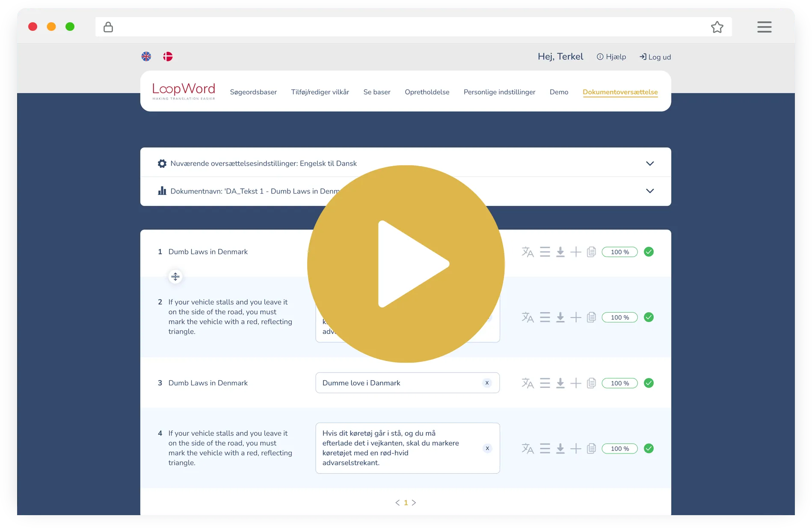Image resolution: width=812 pixels, height=528 pixels.
Task: Click the translate icon in row 1
Action: 528,252
